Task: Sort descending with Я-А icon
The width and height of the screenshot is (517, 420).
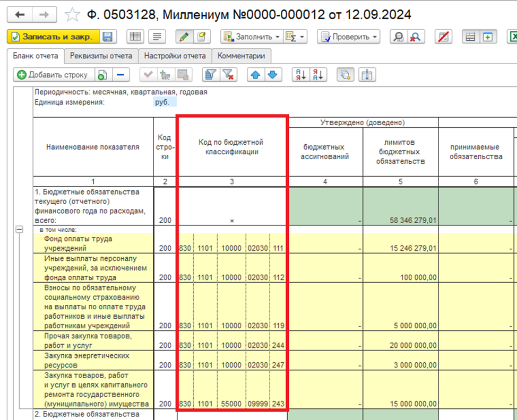Action: coord(318,75)
